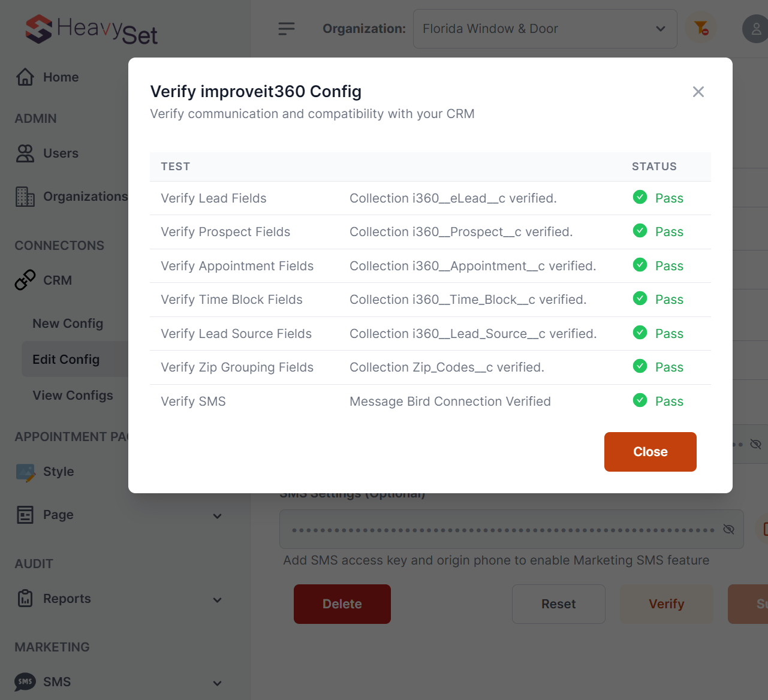Show the hidden password near the Close button
This screenshot has width=768, height=700.
(x=756, y=443)
